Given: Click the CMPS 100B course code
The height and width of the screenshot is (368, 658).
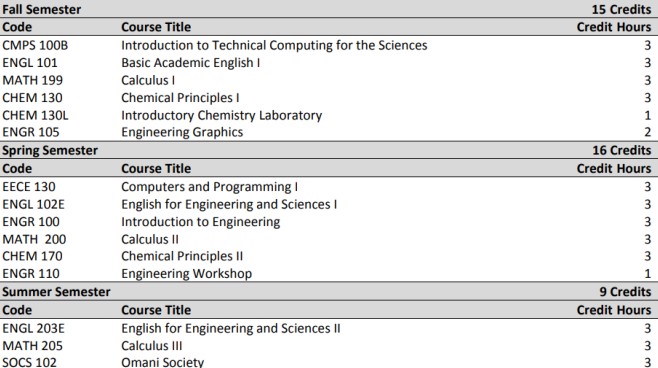Looking at the screenshot, I should [35, 45].
